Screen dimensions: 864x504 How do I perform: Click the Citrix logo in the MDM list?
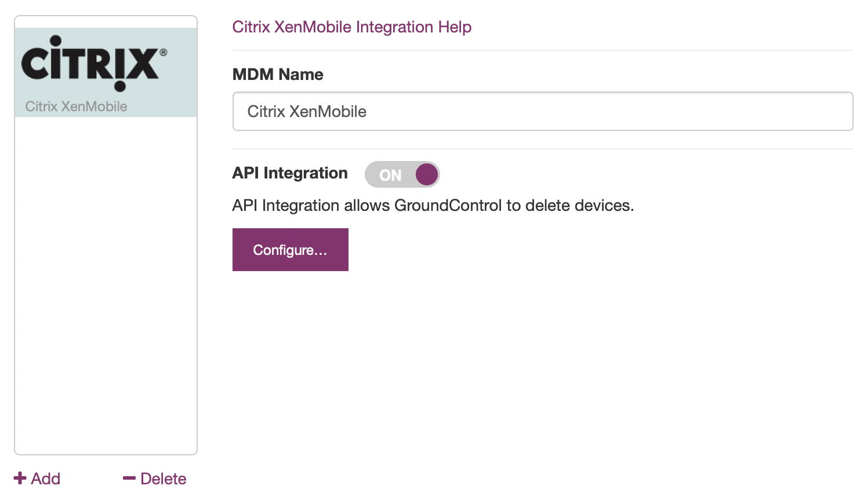[x=94, y=63]
